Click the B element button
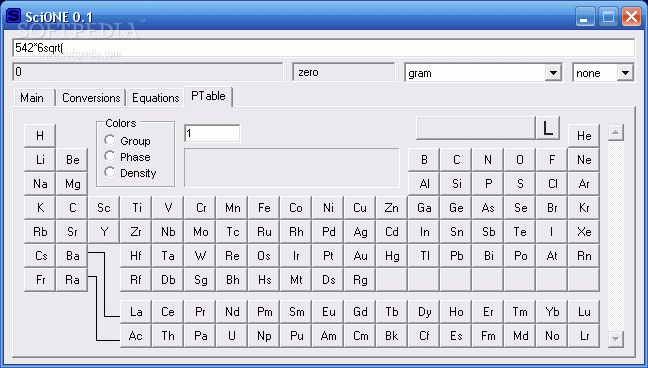The height and width of the screenshot is (368, 648). (424, 160)
